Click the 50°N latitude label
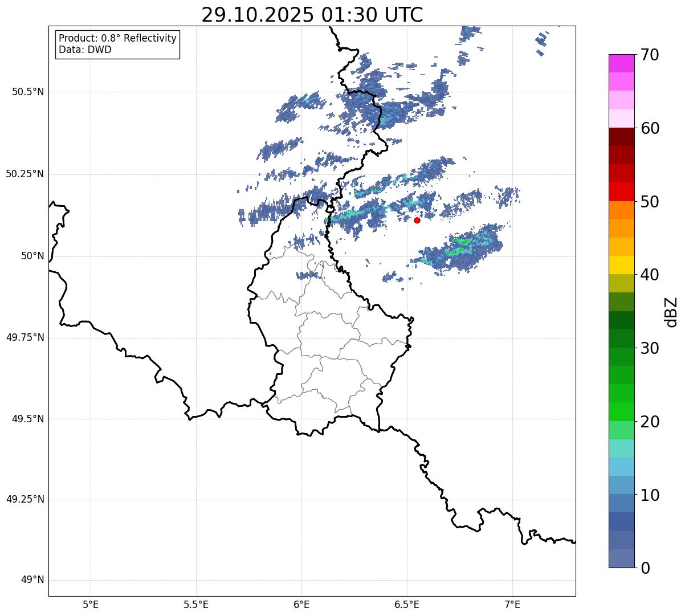 (x=32, y=256)
